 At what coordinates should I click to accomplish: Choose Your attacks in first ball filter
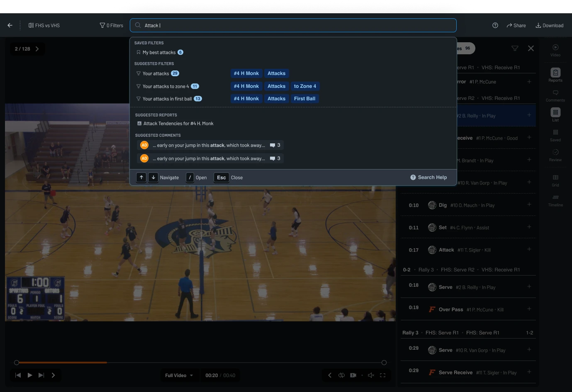pos(169,99)
